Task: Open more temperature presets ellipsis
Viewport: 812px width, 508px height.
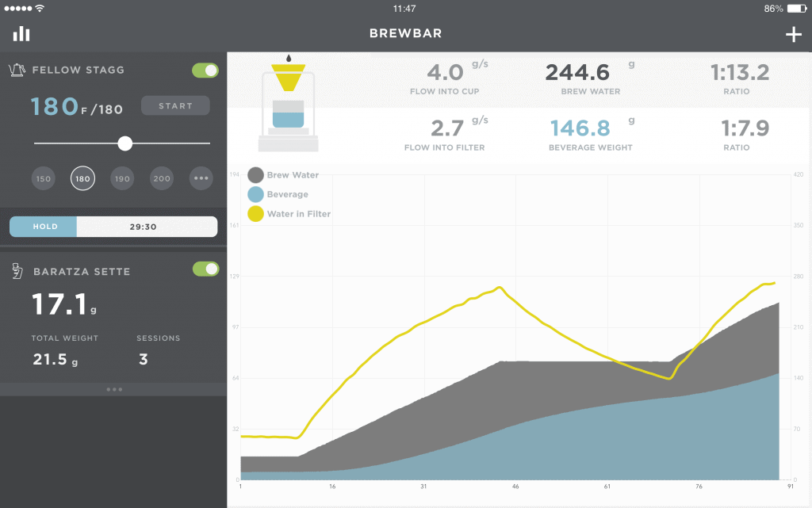Action: click(x=201, y=178)
